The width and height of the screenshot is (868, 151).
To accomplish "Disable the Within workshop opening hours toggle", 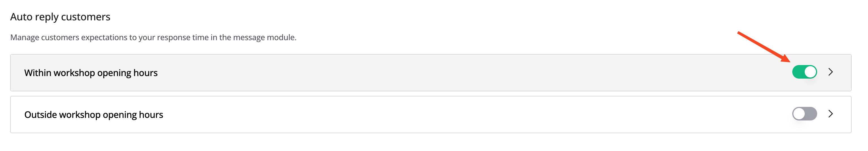I will coord(804,72).
